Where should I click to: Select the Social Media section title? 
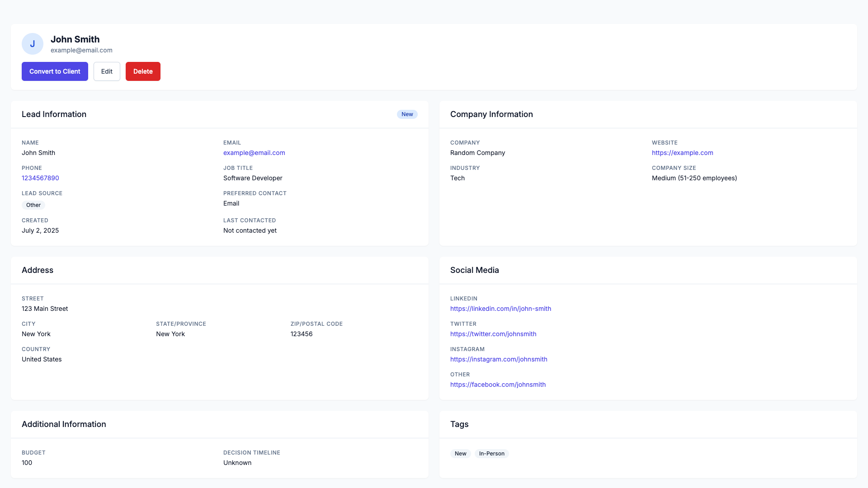tap(474, 270)
